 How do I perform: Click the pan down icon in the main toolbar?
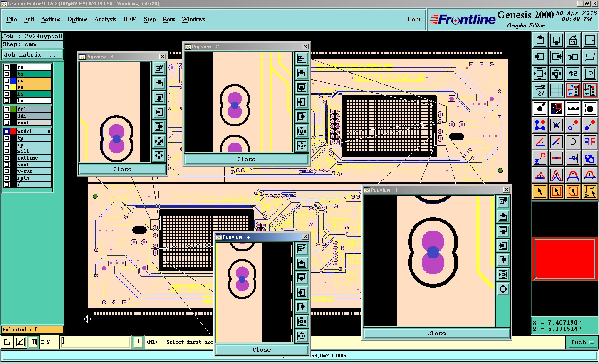(x=557, y=40)
